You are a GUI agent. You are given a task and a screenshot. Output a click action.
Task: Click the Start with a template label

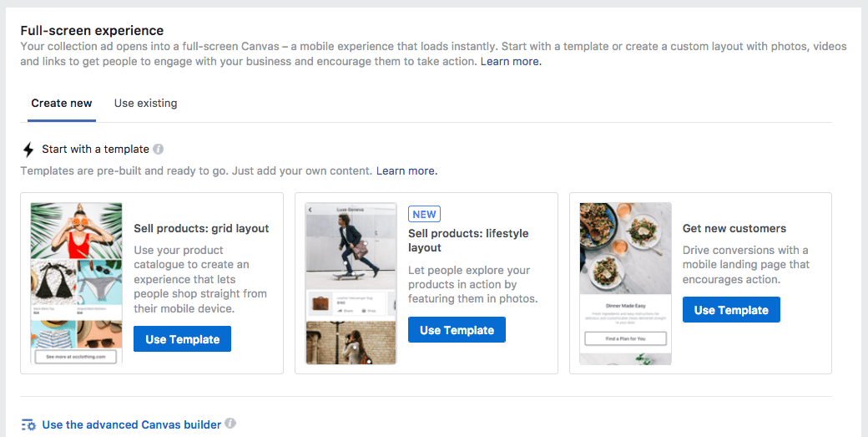(95, 149)
